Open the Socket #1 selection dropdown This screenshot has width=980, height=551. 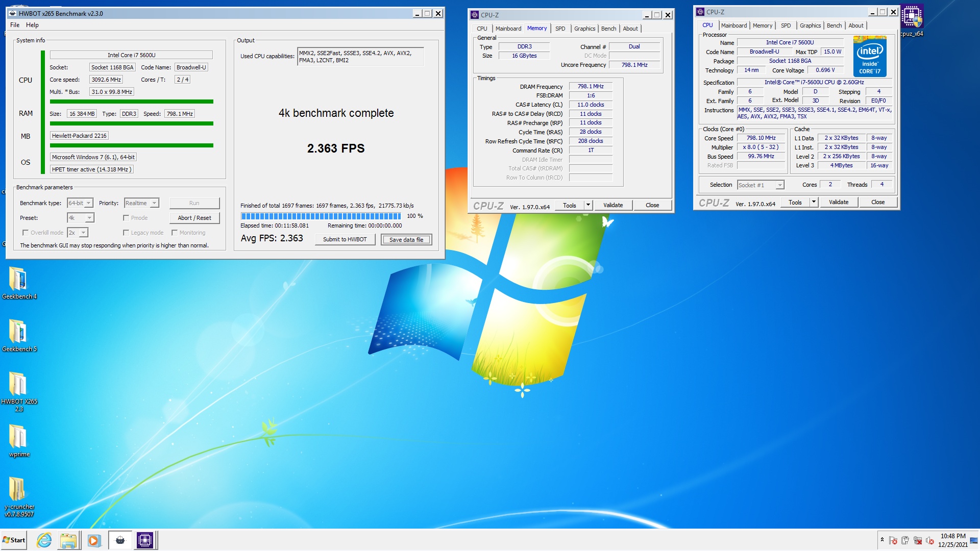761,185
